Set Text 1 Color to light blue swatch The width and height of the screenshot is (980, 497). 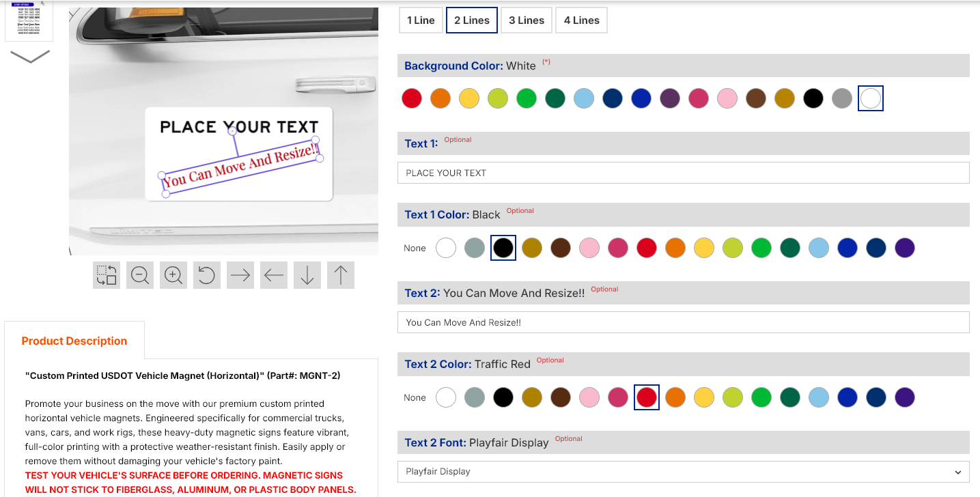pos(819,248)
